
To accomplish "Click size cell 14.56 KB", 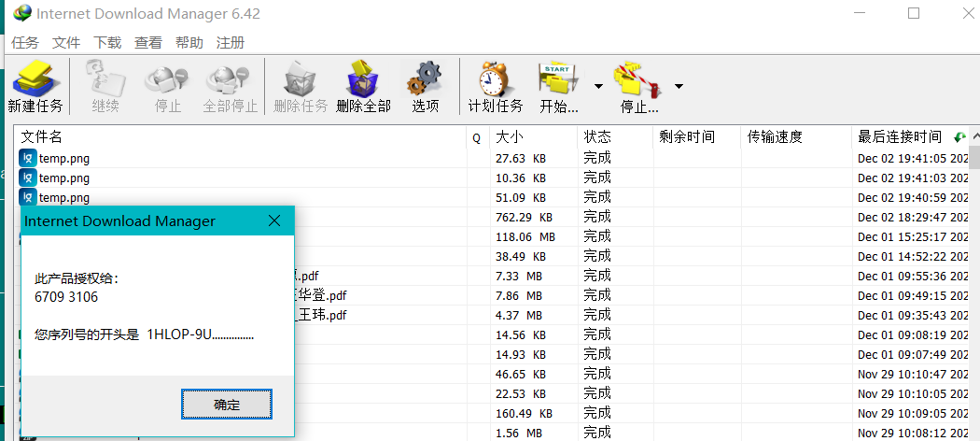I will (521, 334).
